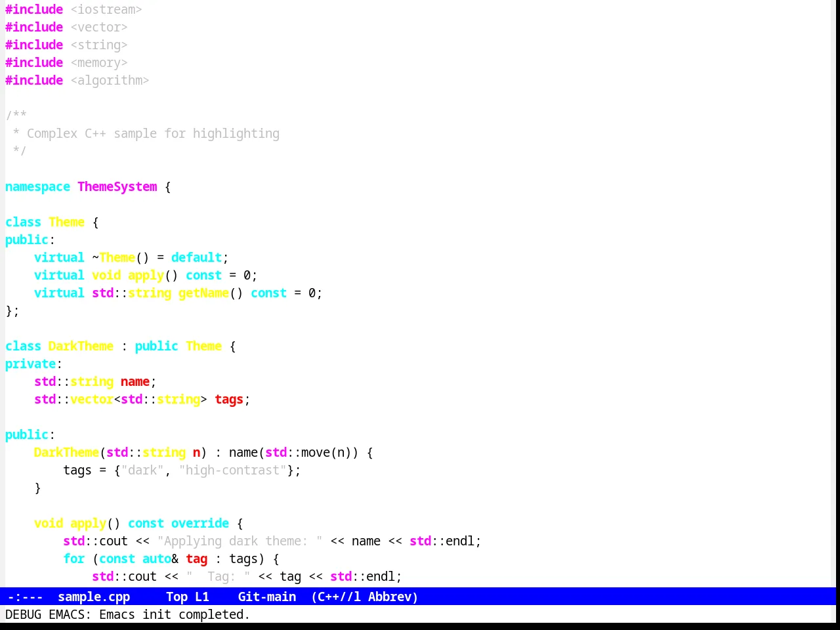Image resolution: width=840 pixels, height=630 pixels.
Task: Click the red 'tag' loop variable
Action: click(x=196, y=558)
